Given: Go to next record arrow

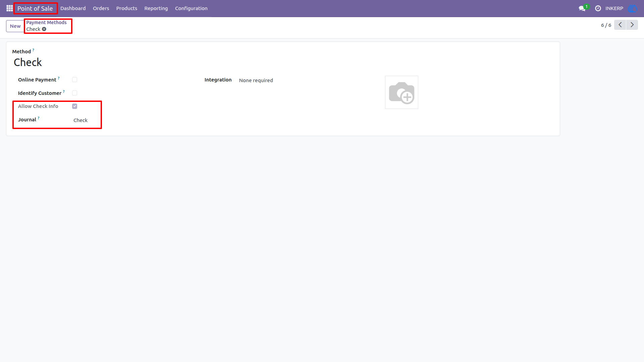Looking at the screenshot, I should coord(632,25).
